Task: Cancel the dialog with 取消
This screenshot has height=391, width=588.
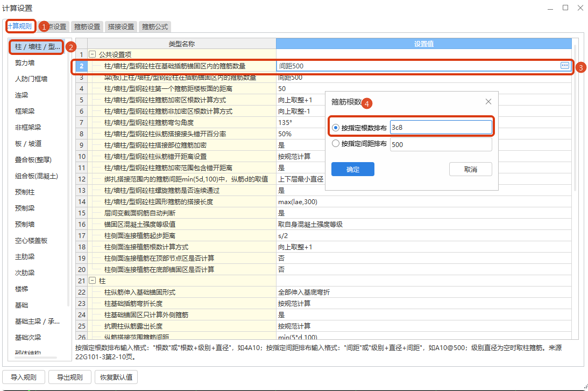Action: (471, 169)
